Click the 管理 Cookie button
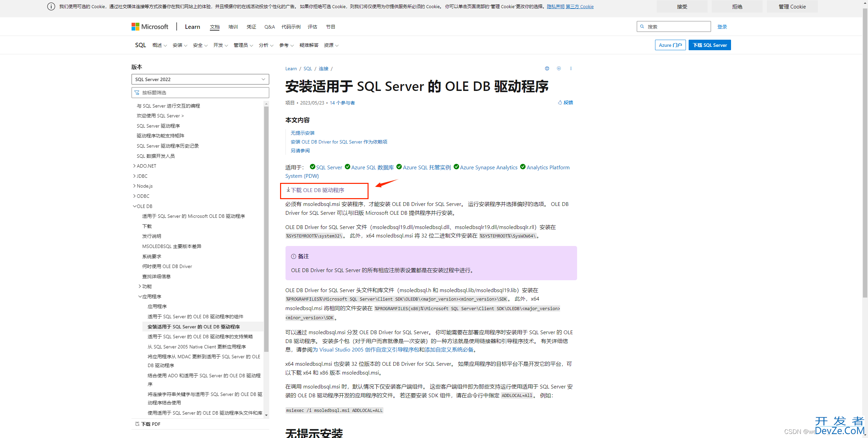 [792, 6]
